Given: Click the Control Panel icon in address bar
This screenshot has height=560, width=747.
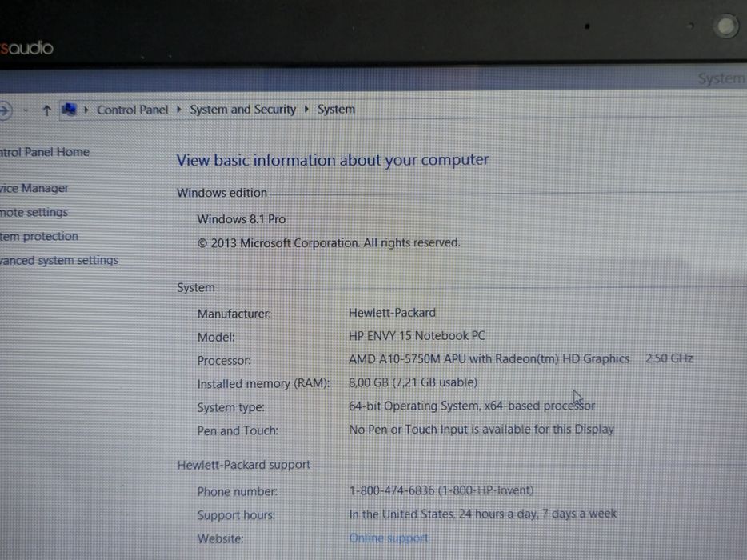Looking at the screenshot, I should 69,110.
